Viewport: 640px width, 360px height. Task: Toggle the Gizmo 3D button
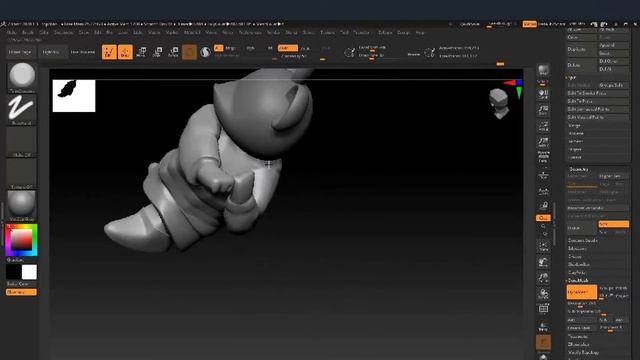click(189, 52)
